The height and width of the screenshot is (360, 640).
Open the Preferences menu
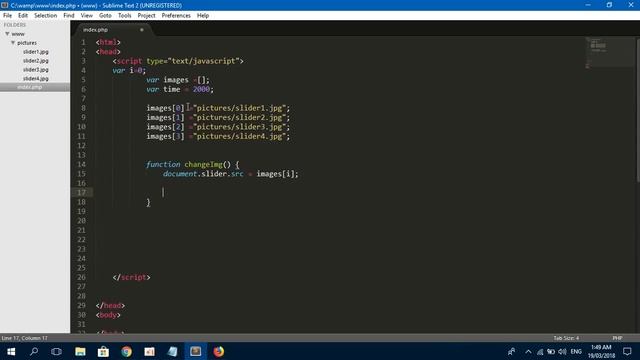(176, 16)
